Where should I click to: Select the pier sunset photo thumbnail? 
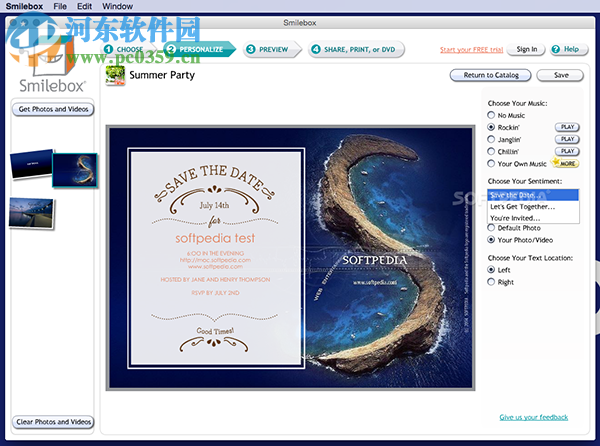32,213
